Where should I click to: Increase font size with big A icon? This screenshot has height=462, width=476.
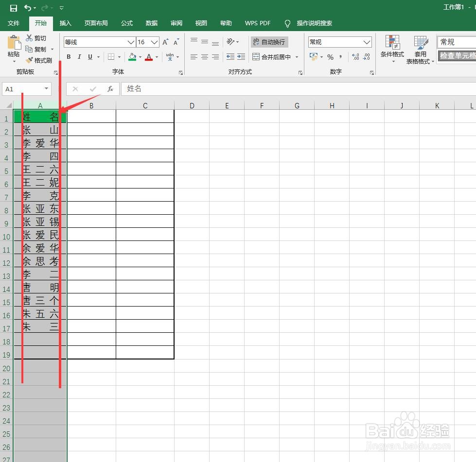click(x=165, y=42)
